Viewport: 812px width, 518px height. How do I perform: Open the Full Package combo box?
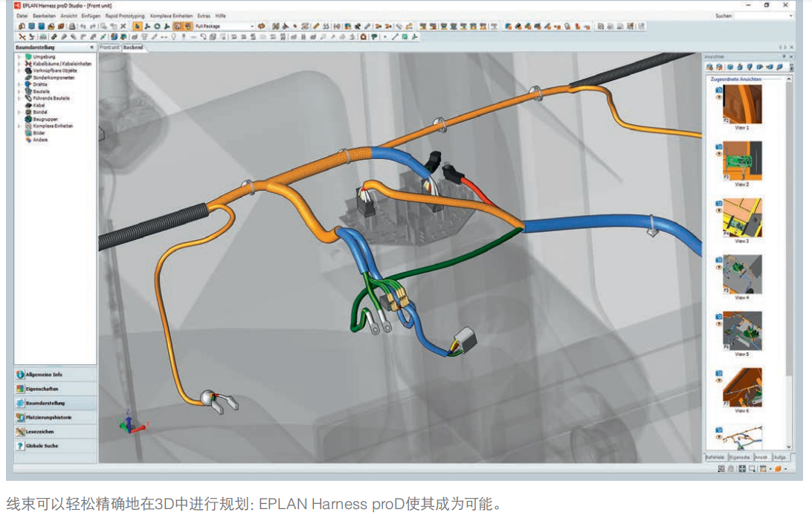point(225,26)
